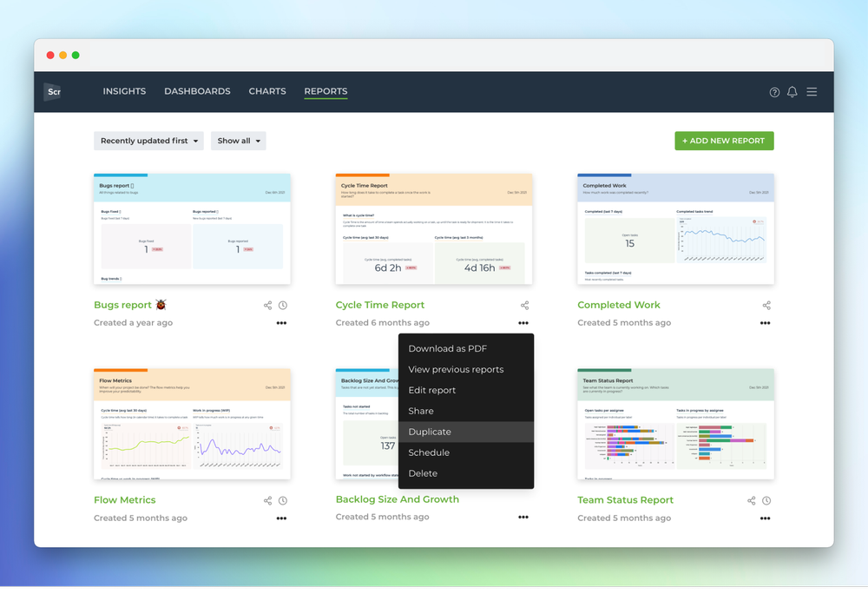Click share icon for Completed Work
Image resolution: width=868 pixels, height=594 pixels.
pyautogui.click(x=766, y=306)
